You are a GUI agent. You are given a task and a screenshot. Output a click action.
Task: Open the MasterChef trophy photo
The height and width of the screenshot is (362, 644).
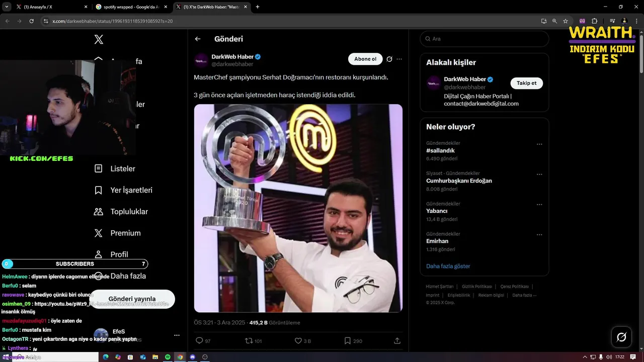(298, 208)
